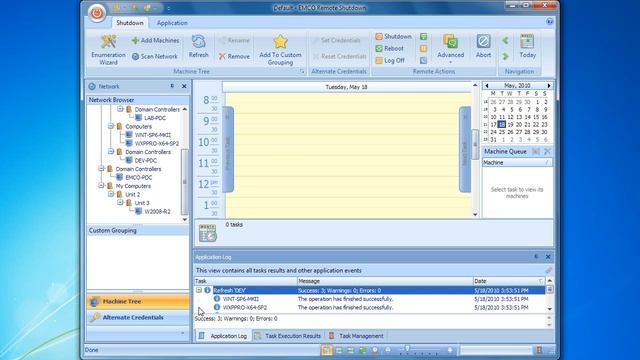Click Add To Custom Grouping star
The width and height of the screenshot is (640, 360).
click(x=280, y=50)
